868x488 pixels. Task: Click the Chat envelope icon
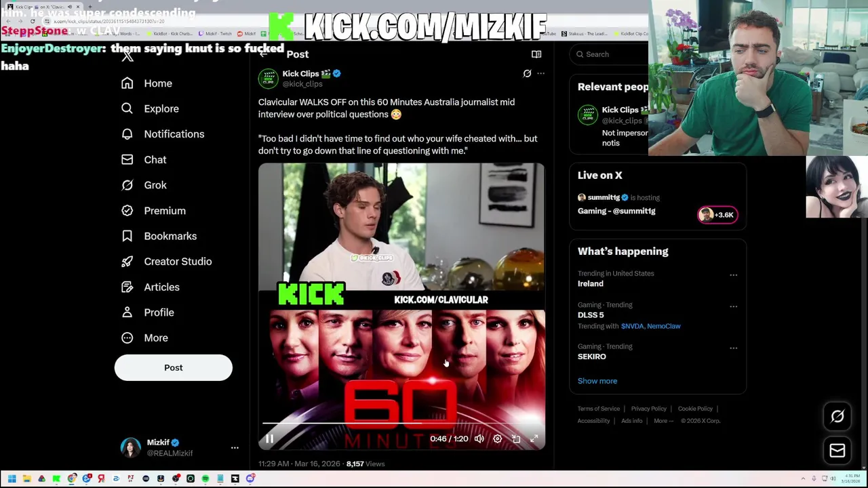[127, 159]
